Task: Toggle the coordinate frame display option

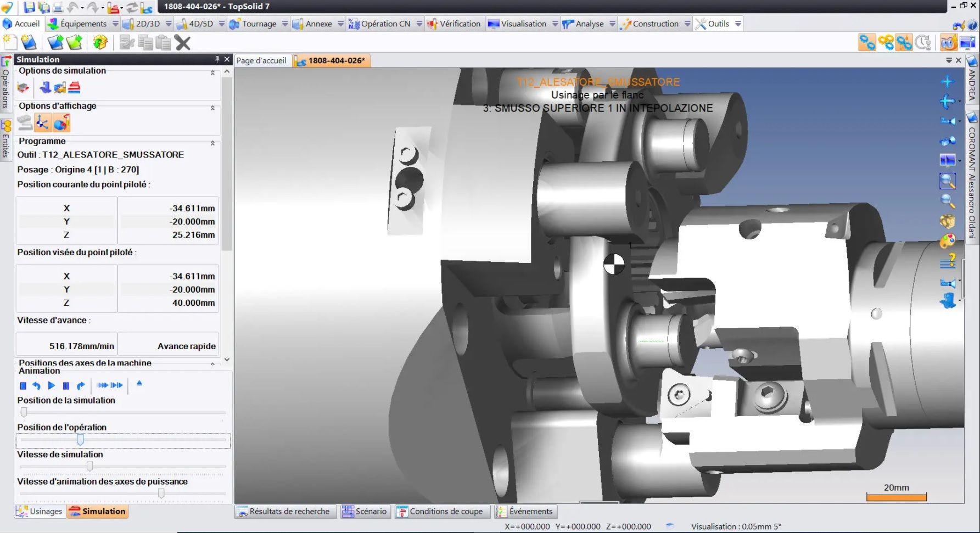Action: [43, 123]
